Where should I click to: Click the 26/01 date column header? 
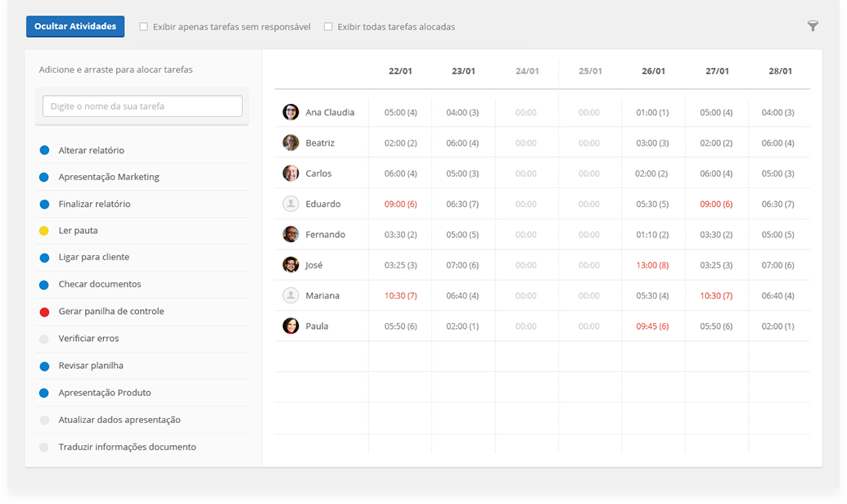point(654,70)
